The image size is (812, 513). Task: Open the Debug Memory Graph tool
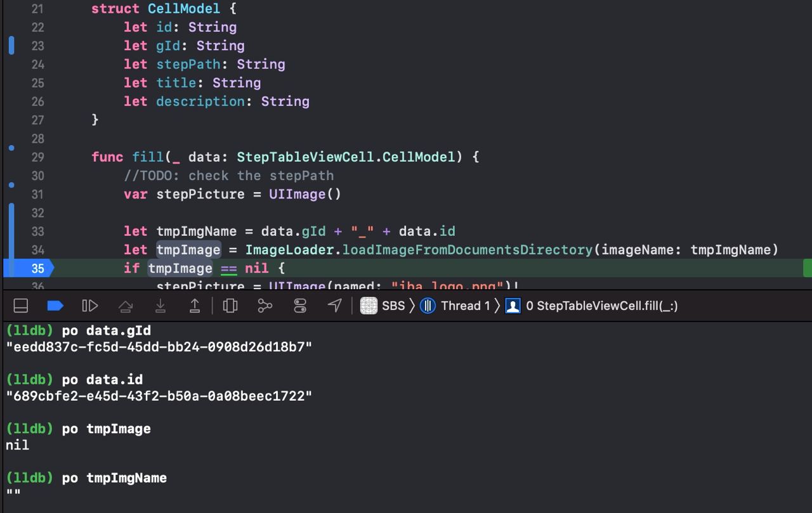pos(265,306)
